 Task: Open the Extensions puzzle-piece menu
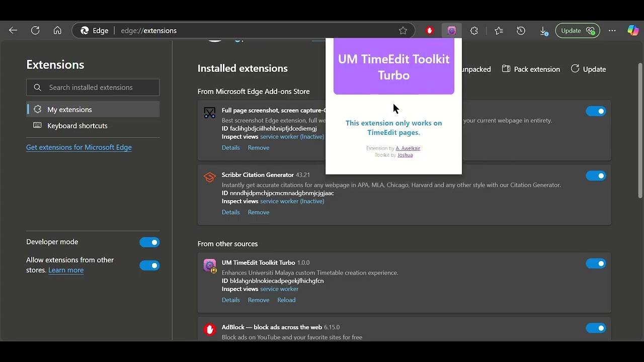(x=474, y=31)
